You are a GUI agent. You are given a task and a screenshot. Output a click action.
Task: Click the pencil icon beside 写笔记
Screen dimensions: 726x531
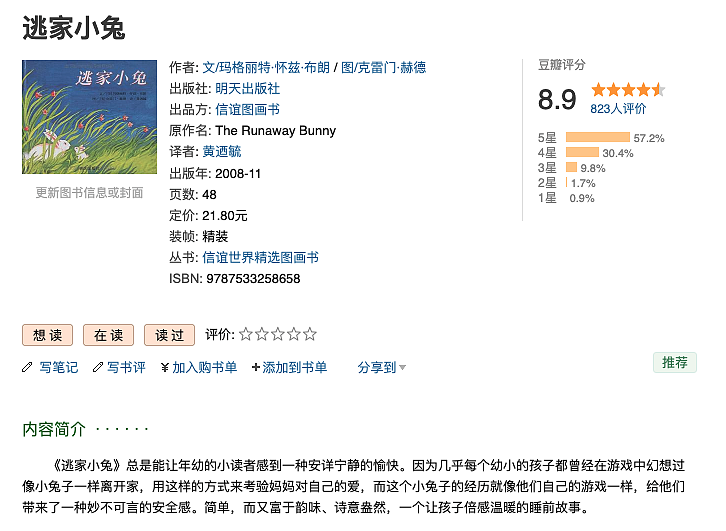27,367
